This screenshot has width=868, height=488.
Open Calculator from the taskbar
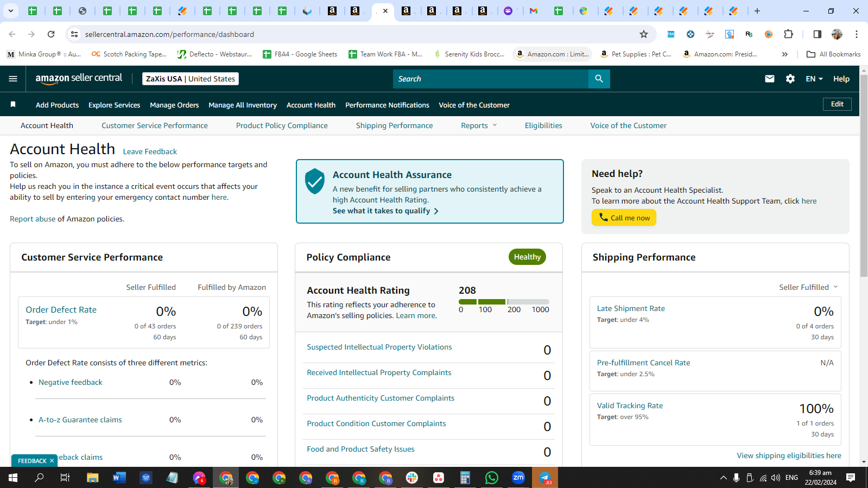(x=465, y=478)
